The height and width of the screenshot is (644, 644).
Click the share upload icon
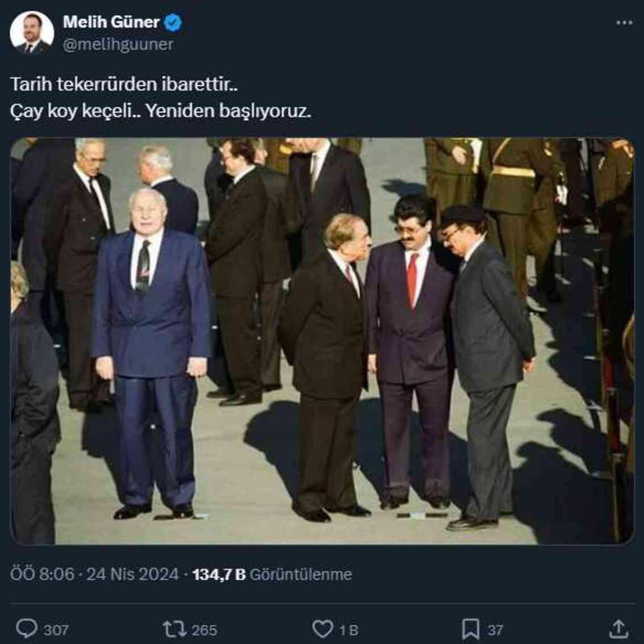pos(618,629)
